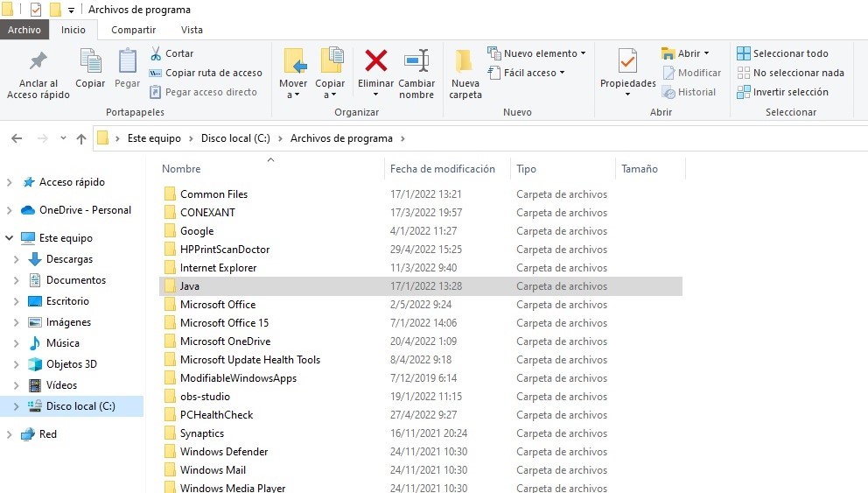Image resolution: width=868 pixels, height=493 pixels.
Task: Click Disco local (C:) in address breadcrumb
Action: click(x=235, y=138)
